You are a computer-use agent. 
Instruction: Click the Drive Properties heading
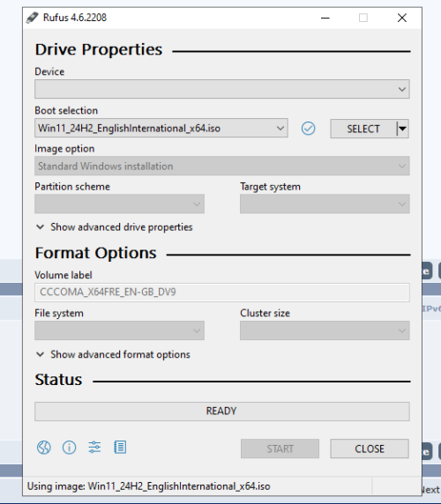pyautogui.click(x=99, y=49)
